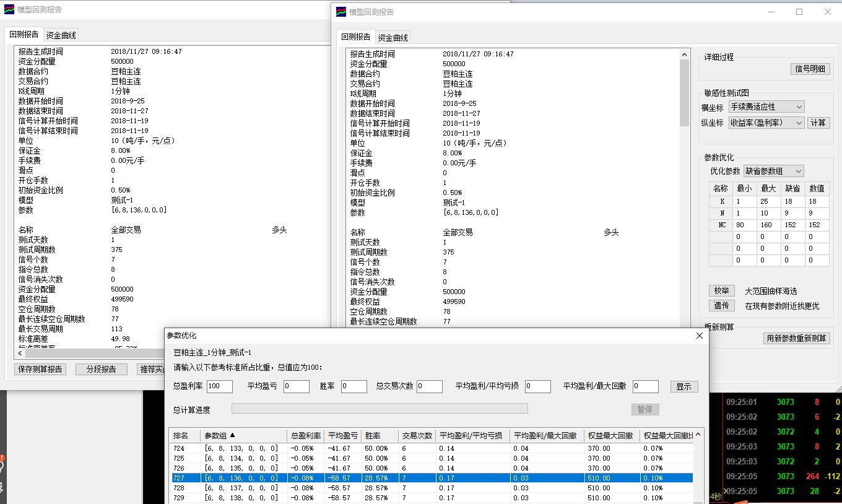Click scroll-up arrow in right report list

pyautogui.click(x=684, y=55)
